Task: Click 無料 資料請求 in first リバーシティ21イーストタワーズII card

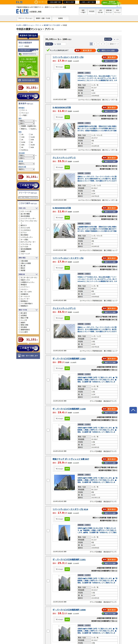Action: tap(110, 57)
